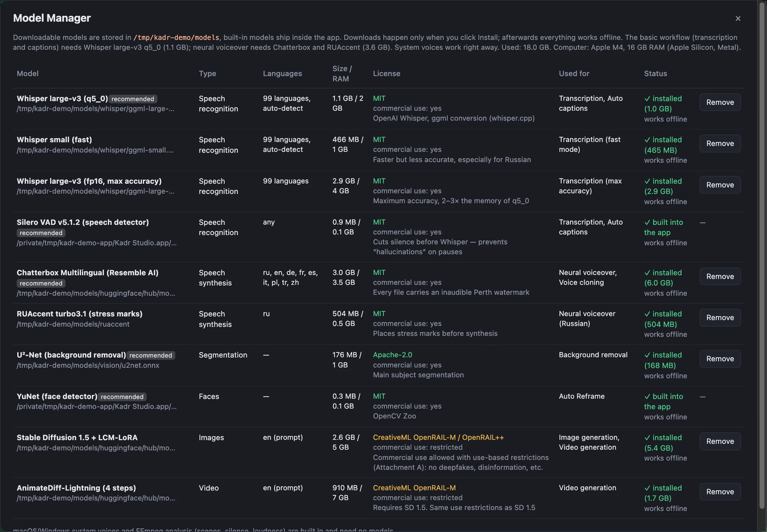
Task: Click CreativeML OpenRAIL-M / OpenRAIL++ license
Action: click(x=438, y=438)
